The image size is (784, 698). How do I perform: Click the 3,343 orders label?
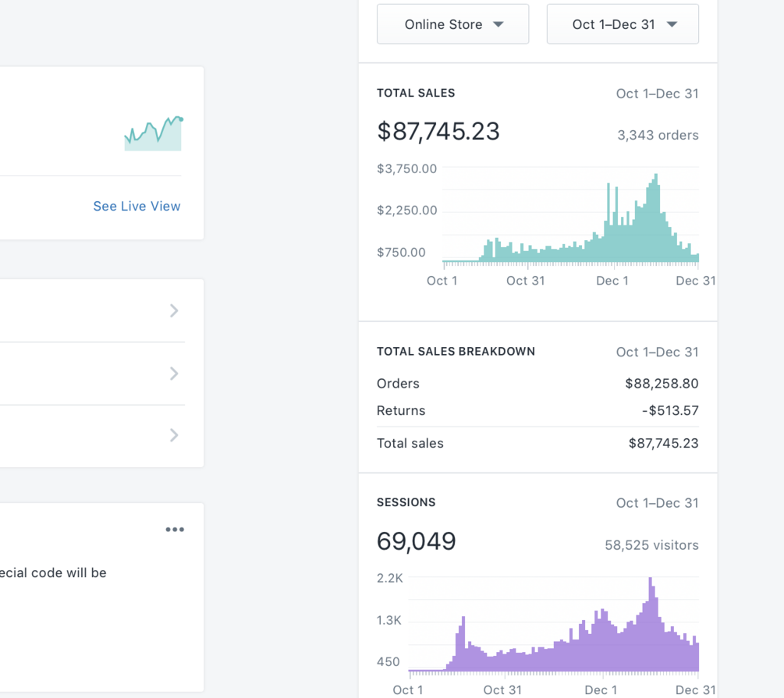(x=658, y=135)
